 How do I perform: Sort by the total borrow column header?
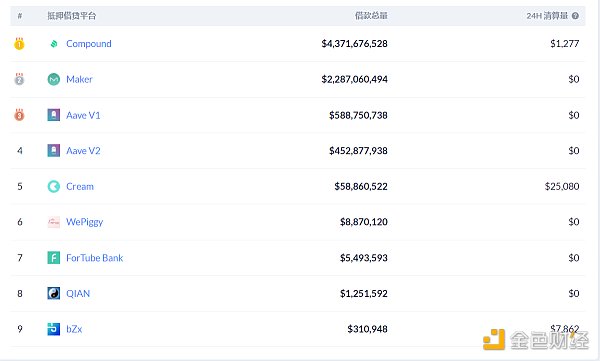371,16
